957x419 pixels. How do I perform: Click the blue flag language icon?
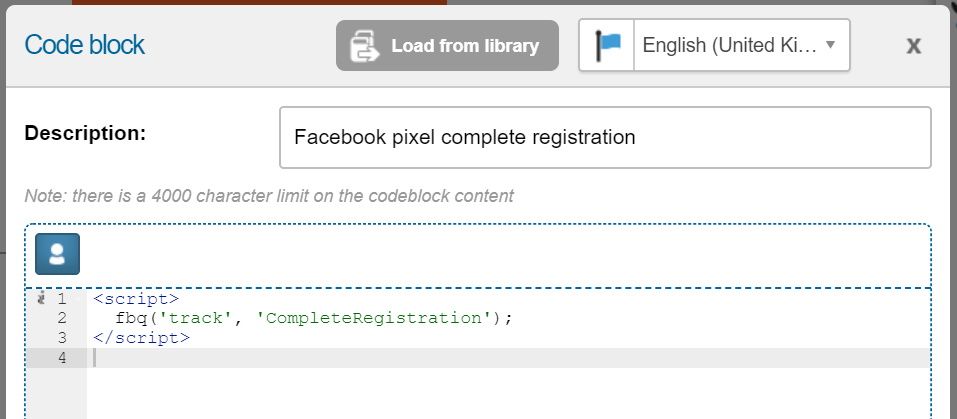[x=607, y=45]
